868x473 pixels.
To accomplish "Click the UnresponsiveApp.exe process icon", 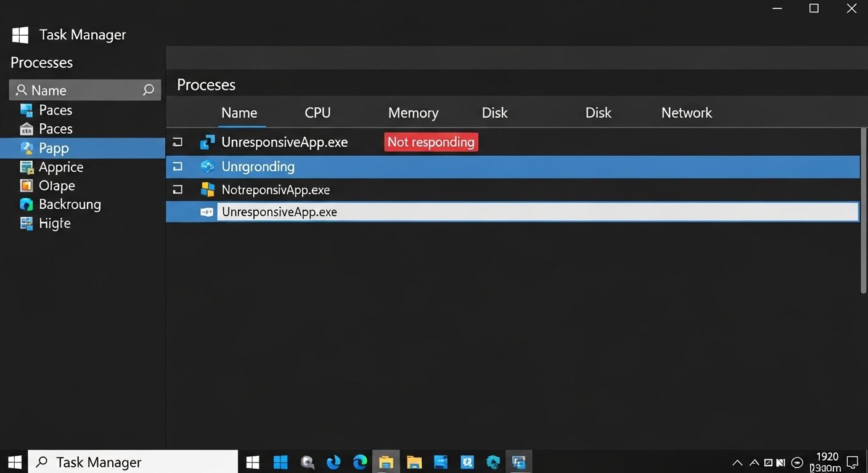I will 207,142.
